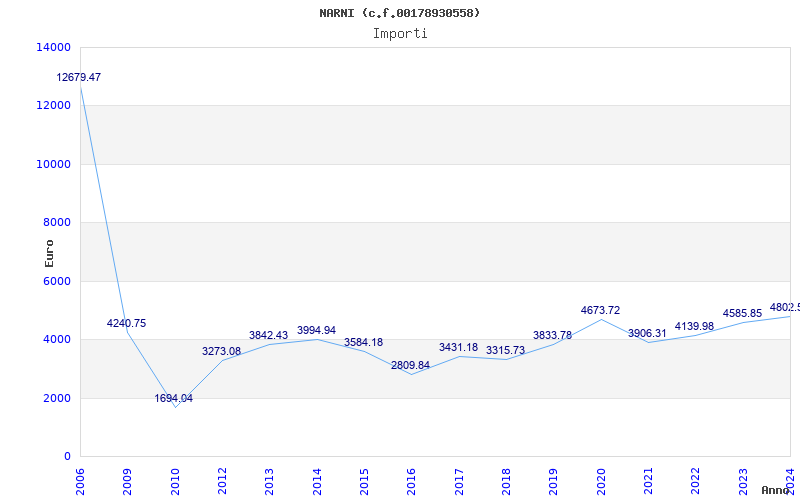
Task: Click the 3833.78 data label
Action: [553, 336]
